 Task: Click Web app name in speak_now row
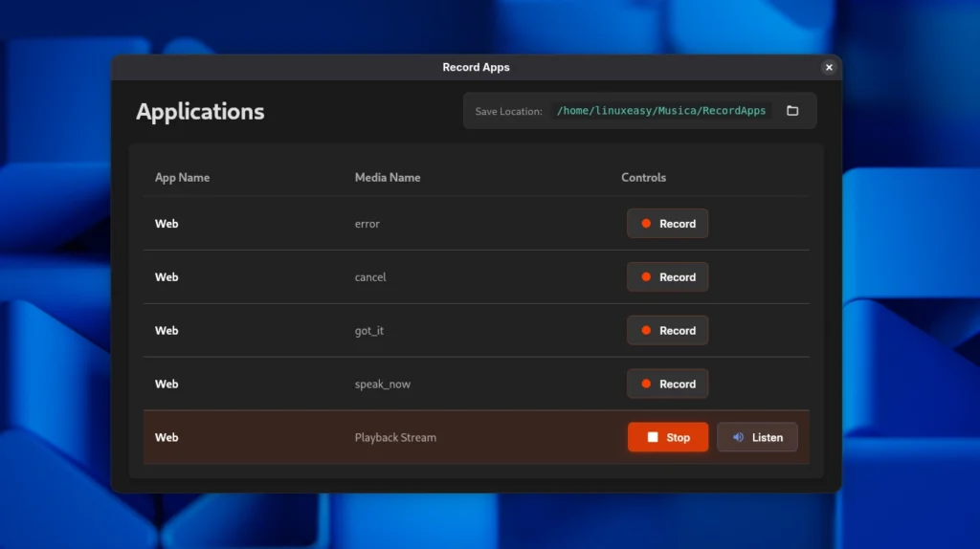click(x=167, y=384)
